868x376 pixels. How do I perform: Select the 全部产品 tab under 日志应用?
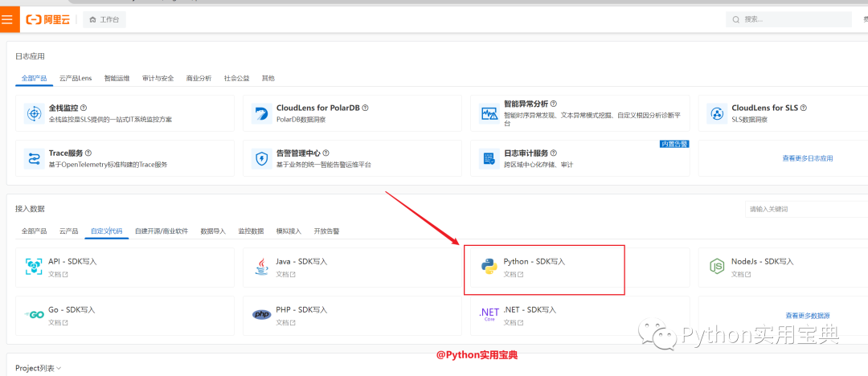pos(34,78)
